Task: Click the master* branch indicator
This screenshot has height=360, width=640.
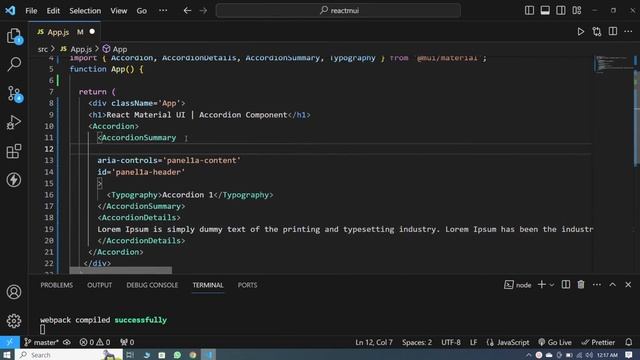Action: click(42, 342)
